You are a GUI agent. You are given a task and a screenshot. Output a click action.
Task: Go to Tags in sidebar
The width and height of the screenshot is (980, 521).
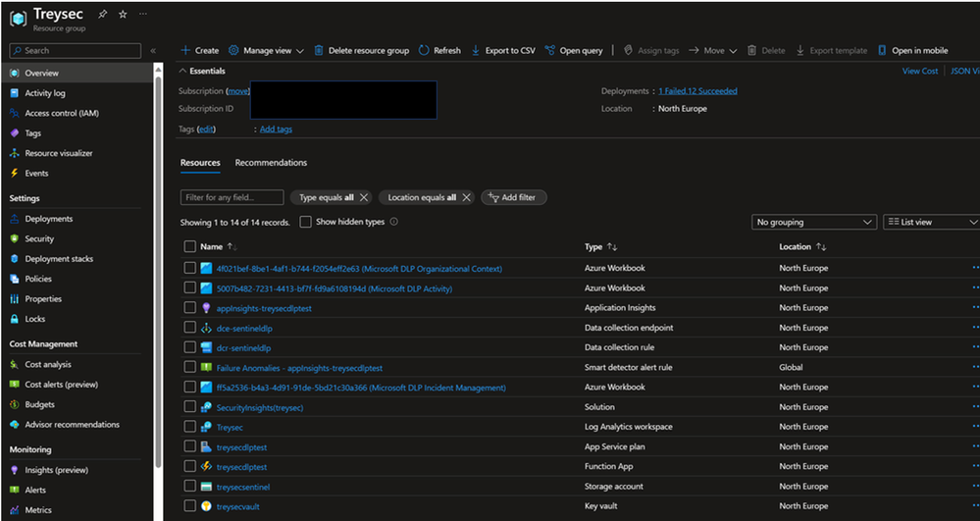(x=32, y=133)
